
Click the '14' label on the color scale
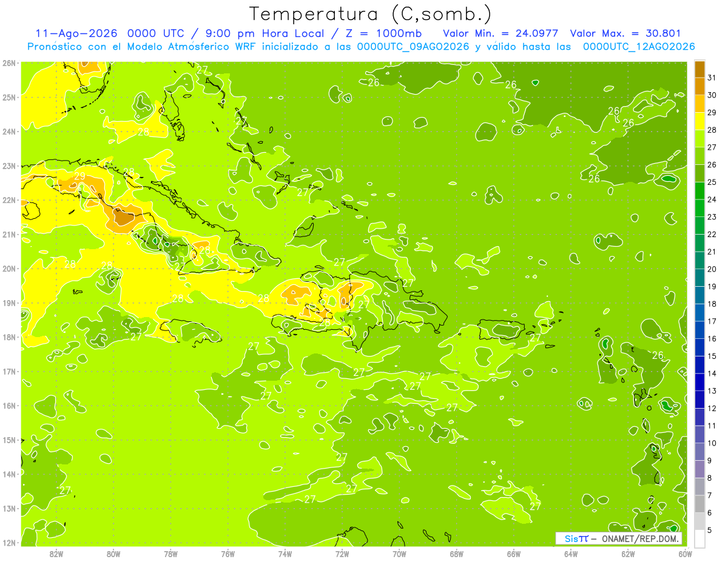[x=712, y=373]
